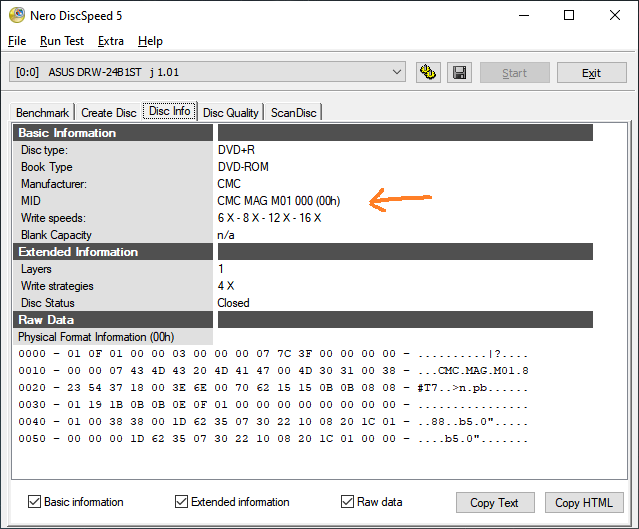This screenshot has height=529, width=639.
Task: Click the Disc Status value Closed
Action: 233,303
